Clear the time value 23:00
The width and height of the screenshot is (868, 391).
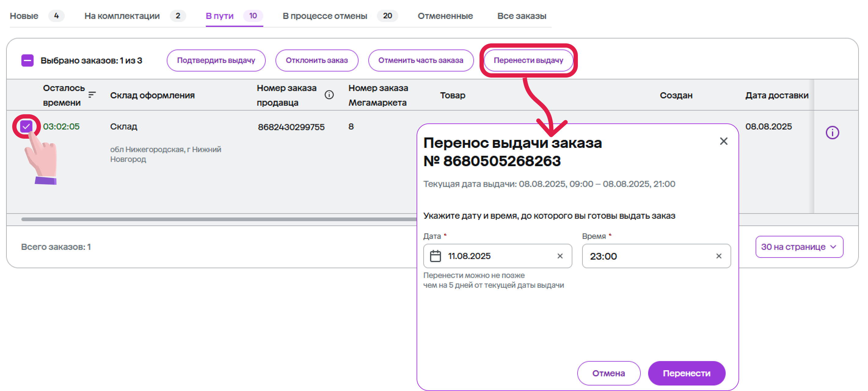tap(718, 256)
